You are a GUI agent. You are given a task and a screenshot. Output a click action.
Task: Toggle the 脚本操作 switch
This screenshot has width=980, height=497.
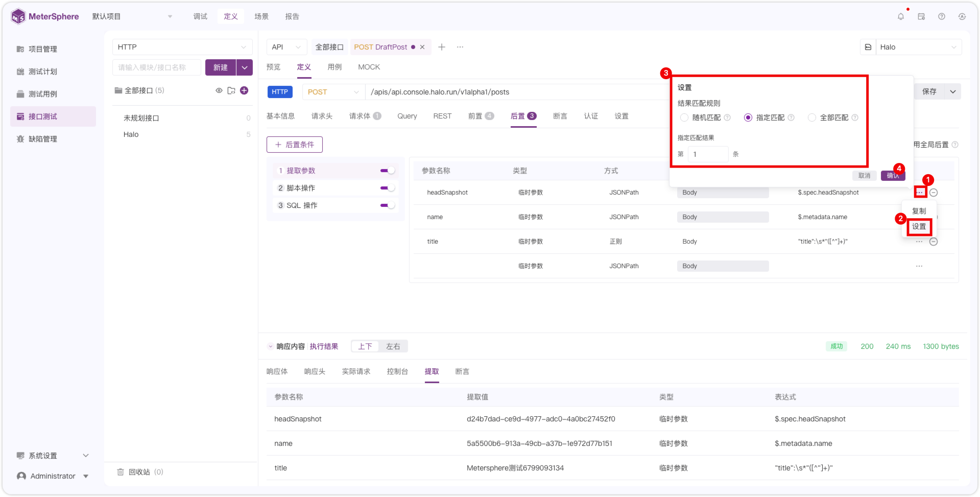point(388,188)
